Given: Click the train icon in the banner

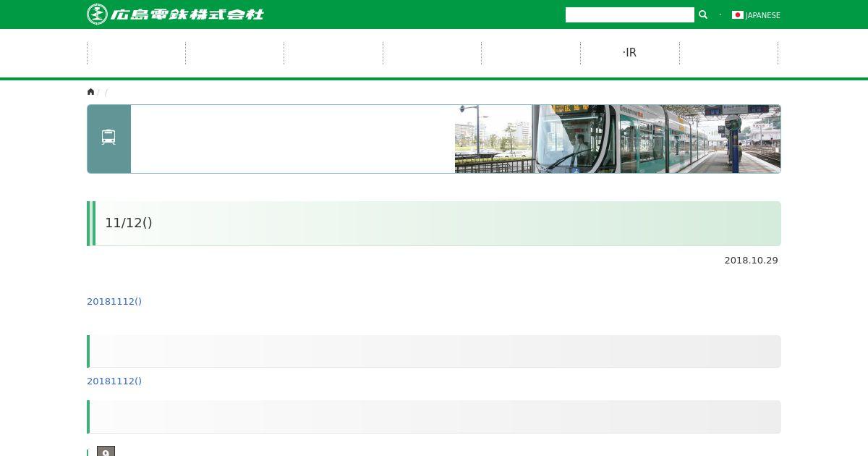Looking at the screenshot, I should pos(109,138).
